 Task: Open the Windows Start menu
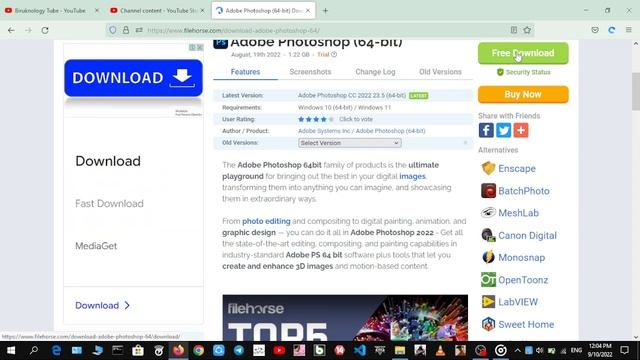click(x=11, y=350)
